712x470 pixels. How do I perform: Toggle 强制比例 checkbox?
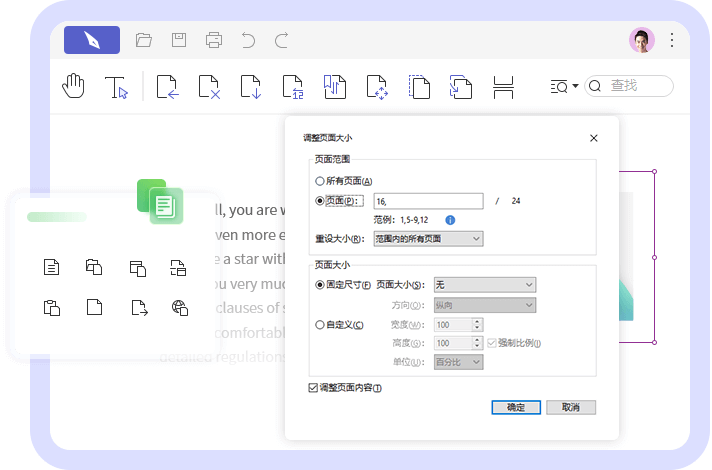click(491, 343)
